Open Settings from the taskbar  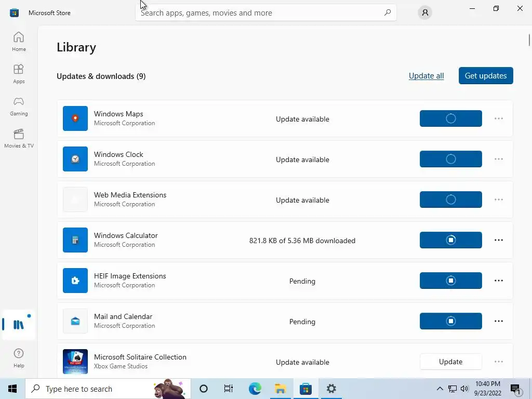[331, 389]
